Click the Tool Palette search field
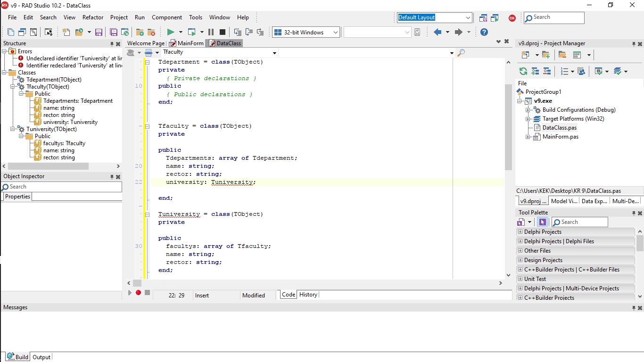 click(x=580, y=222)
